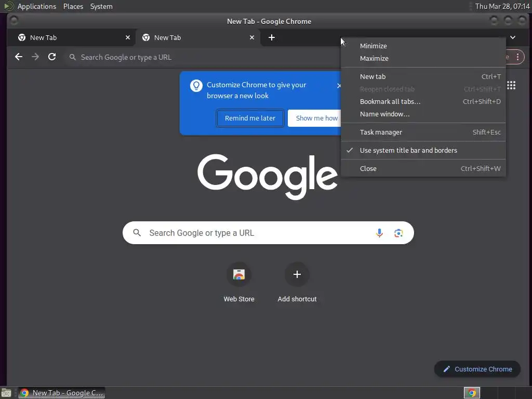Click the Customize Chrome button
The height and width of the screenshot is (399, 532).
coord(477,369)
